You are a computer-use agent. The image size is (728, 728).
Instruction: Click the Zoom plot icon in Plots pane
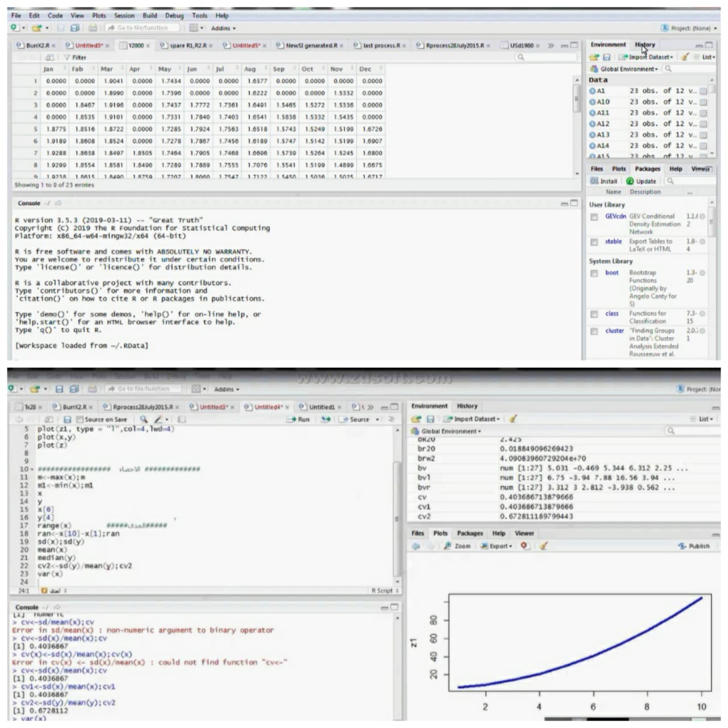click(x=457, y=546)
